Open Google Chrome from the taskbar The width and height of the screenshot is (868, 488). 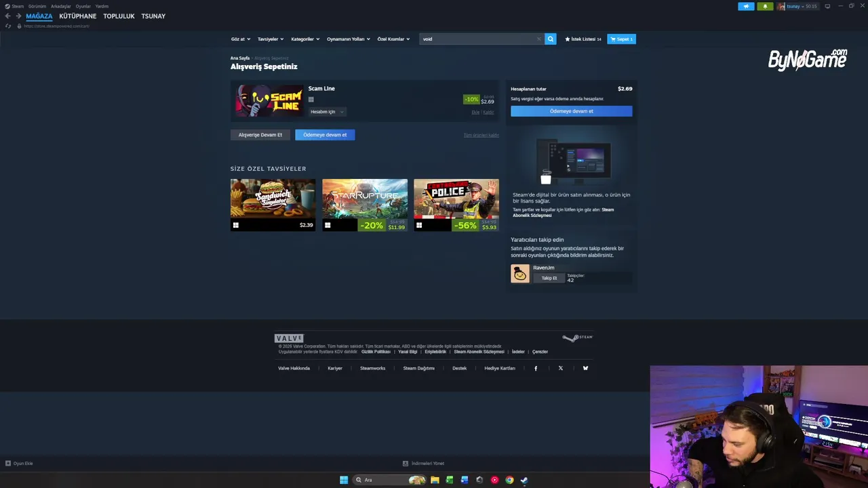tap(509, 480)
